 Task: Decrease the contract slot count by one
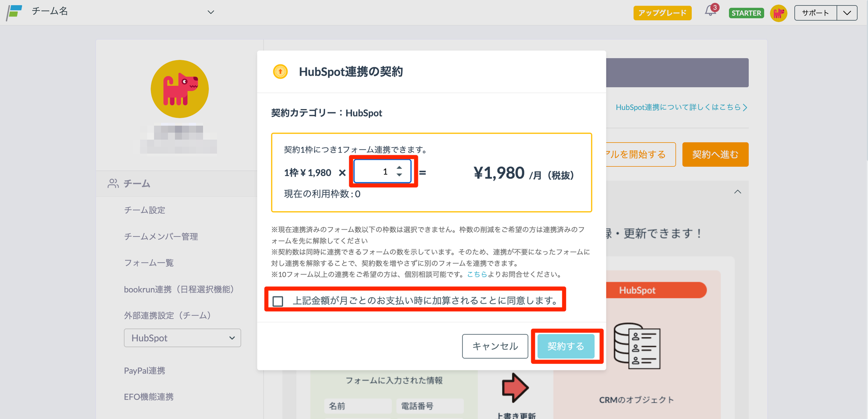(x=399, y=175)
